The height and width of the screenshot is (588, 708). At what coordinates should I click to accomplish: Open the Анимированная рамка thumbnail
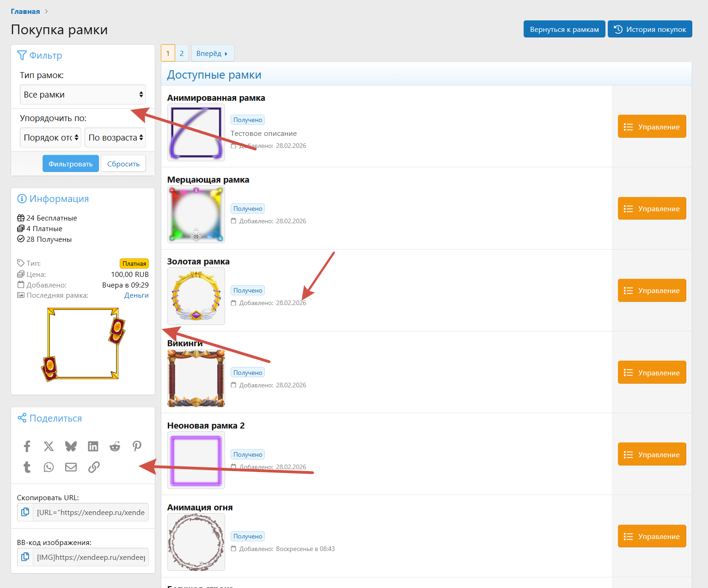point(196,133)
